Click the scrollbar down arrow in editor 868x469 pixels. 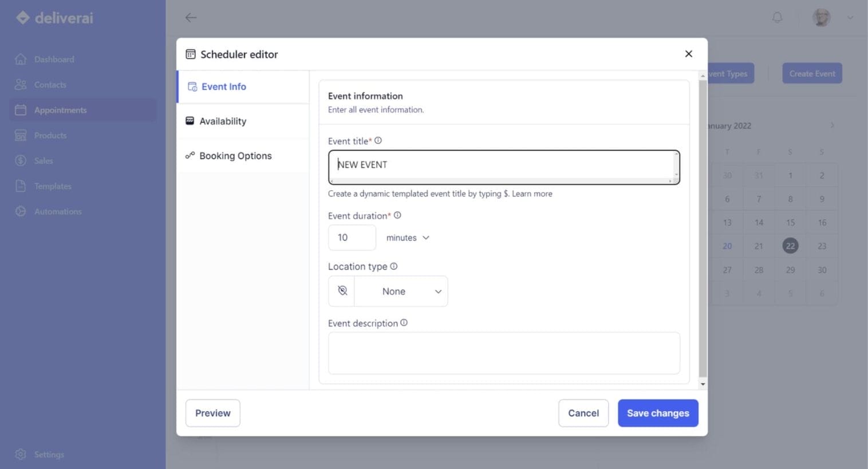pyautogui.click(x=703, y=384)
